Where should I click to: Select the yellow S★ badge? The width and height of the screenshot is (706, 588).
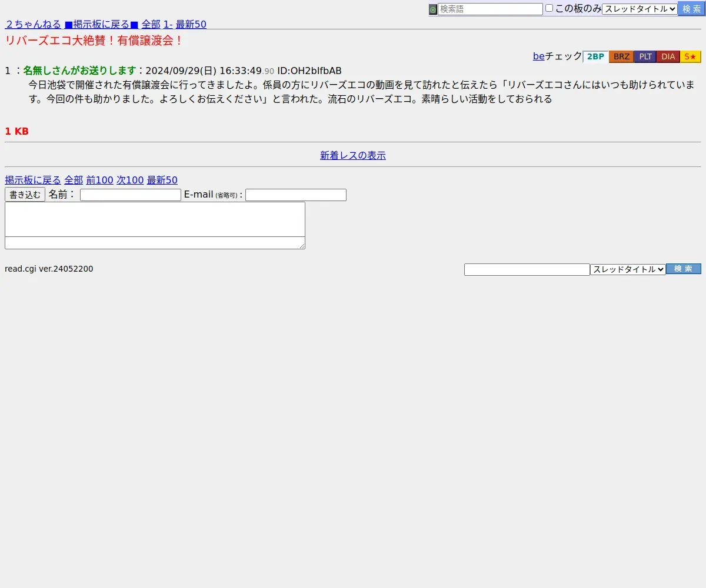691,56
